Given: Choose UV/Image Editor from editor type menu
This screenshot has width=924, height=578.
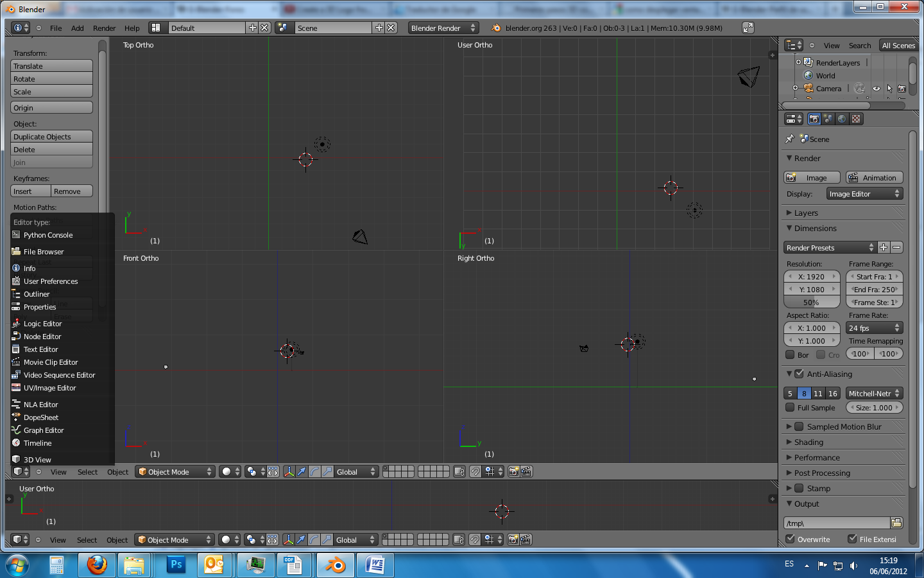Looking at the screenshot, I should pyautogui.click(x=49, y=388).
